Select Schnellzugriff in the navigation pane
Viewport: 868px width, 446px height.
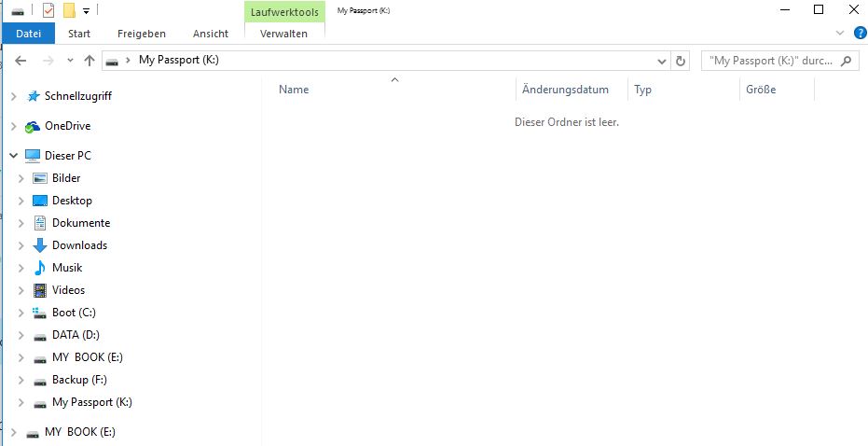coord(78,96)
